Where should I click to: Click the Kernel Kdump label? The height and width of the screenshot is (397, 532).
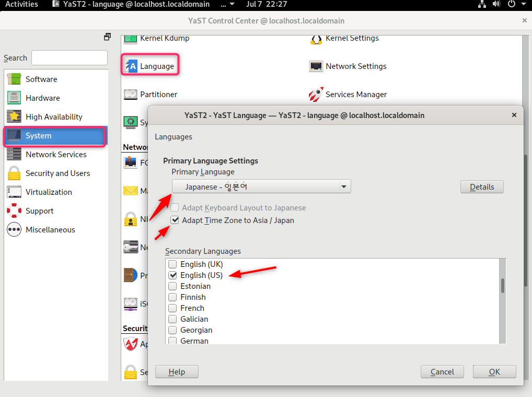click(x=165, y=38)
